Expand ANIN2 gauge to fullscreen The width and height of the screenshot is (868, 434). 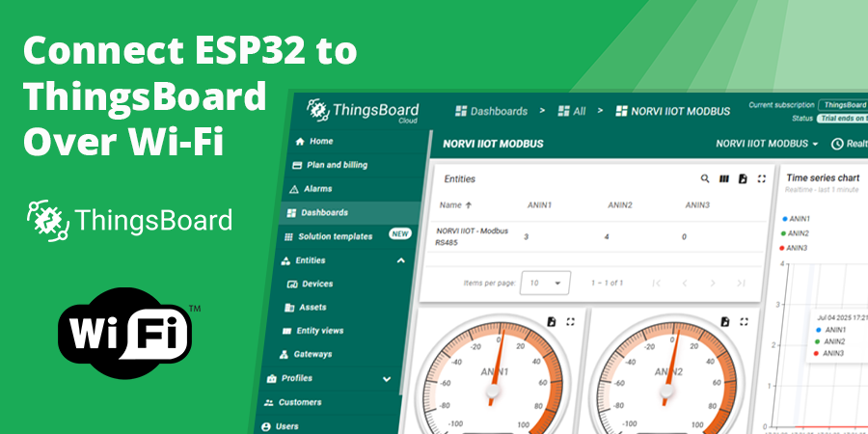744,321
